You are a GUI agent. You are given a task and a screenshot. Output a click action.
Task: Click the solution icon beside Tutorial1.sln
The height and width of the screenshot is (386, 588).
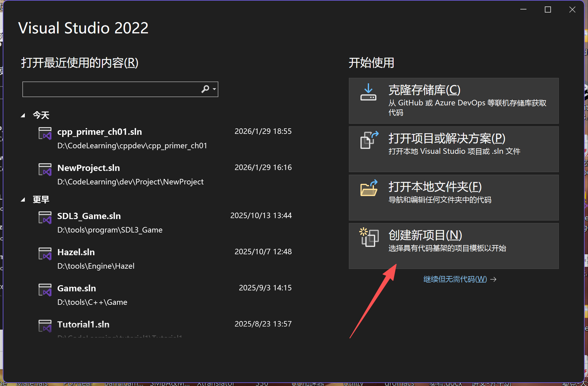(45, 326)
